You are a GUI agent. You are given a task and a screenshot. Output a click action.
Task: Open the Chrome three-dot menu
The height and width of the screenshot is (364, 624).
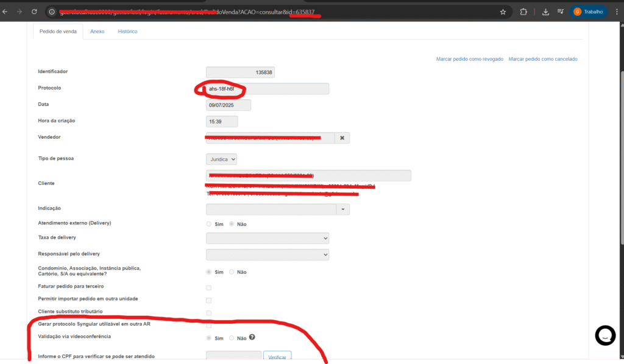pos(616,12)
